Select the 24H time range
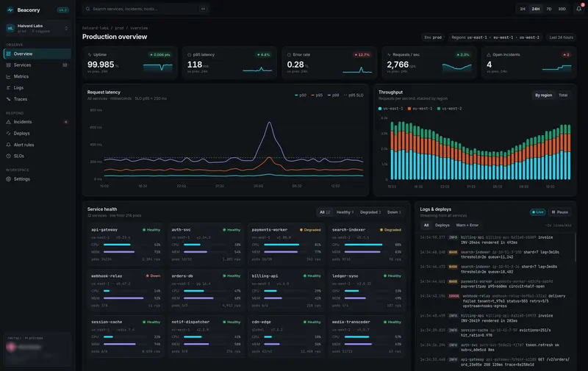This screenshot has width=588, height=371. pyautogui.click(x=536, y=9)
